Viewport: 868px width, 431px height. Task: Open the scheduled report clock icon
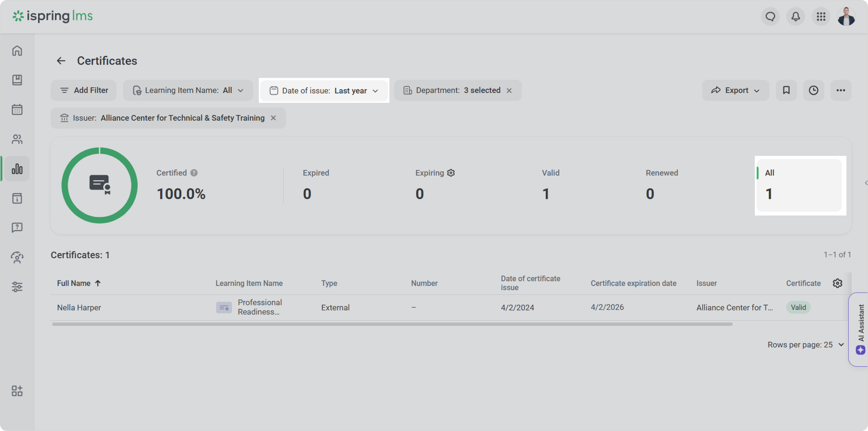point(814,90)
